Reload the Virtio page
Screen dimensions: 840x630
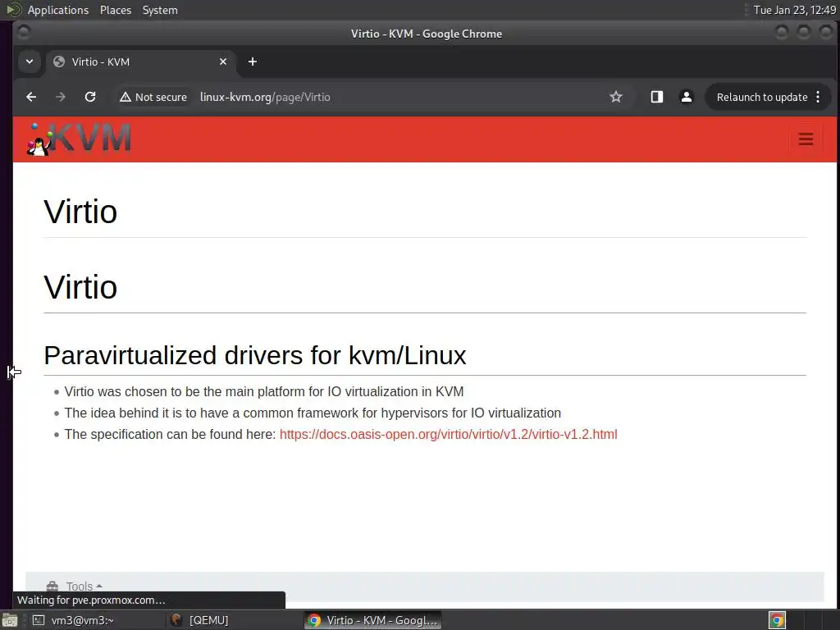click(90, 97)
